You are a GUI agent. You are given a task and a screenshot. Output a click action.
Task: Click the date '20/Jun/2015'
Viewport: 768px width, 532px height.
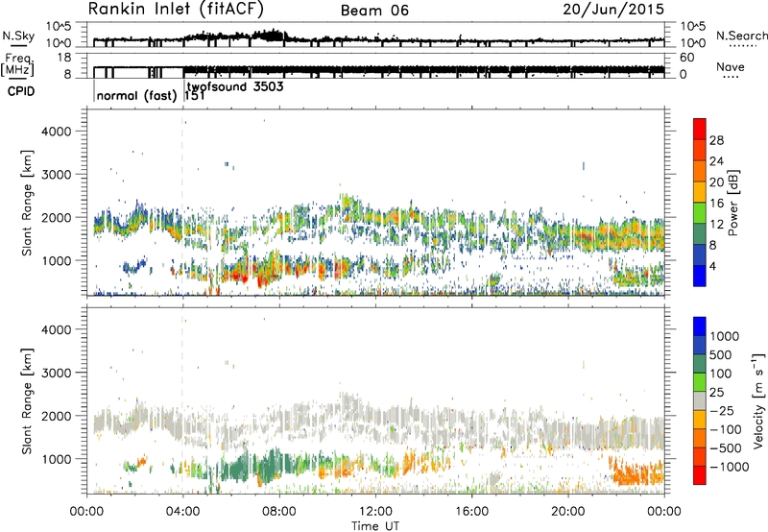tap(613, 9)
